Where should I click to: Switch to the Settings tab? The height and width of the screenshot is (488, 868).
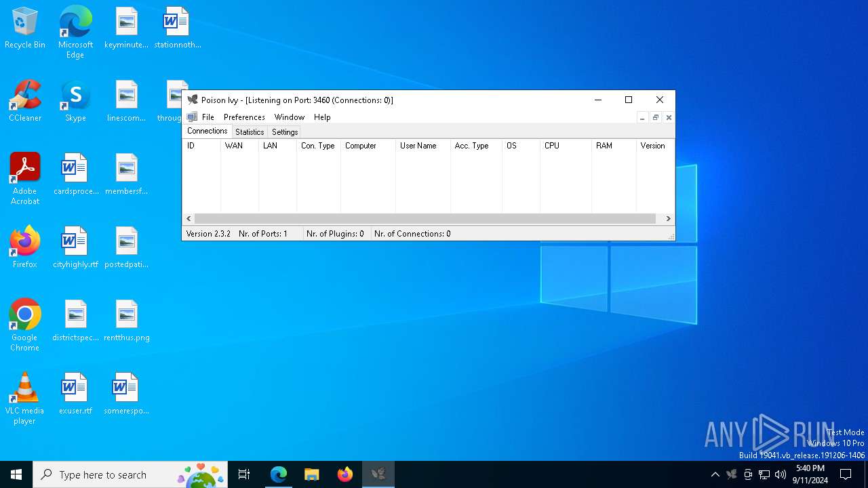(x=285, y=132)
